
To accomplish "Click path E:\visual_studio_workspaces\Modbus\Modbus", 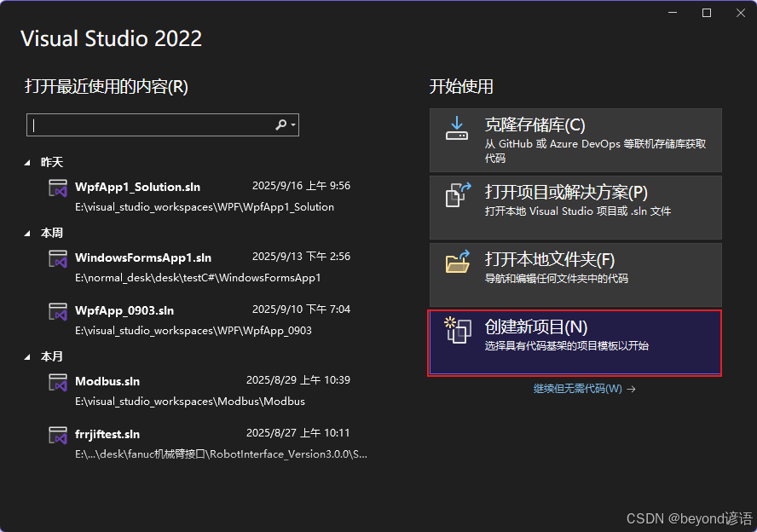I will pyautogui.click(x=190, y=402).
